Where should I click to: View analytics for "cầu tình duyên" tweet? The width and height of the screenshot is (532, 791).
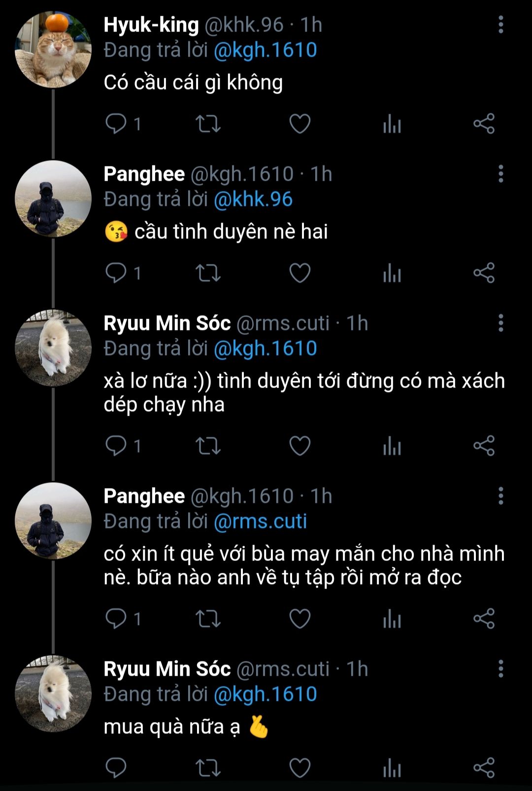click(392, 273)
